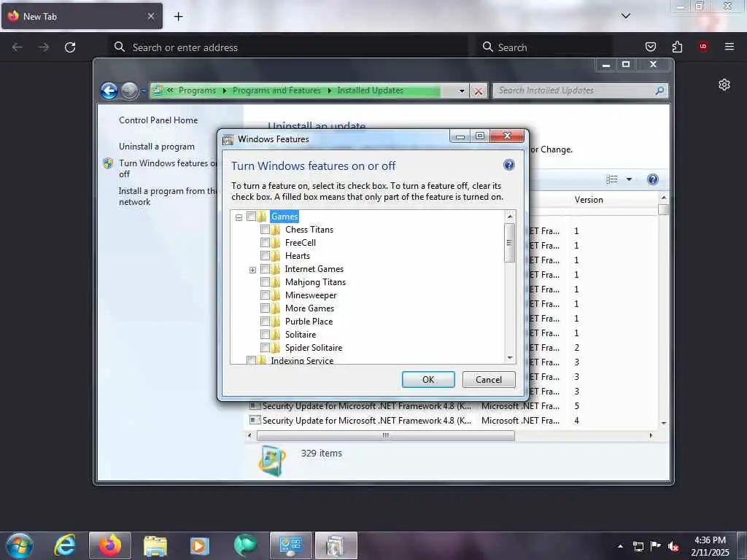Click the help icon in Installed Updates toolbar
Screen dimensions: 747x560
(653, 179)
